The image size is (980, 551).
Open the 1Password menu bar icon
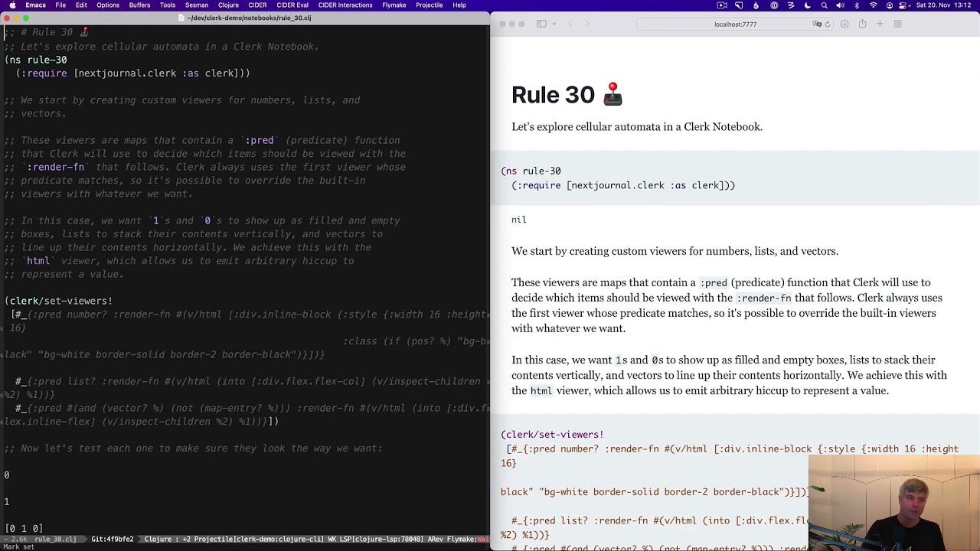(774, 5)
